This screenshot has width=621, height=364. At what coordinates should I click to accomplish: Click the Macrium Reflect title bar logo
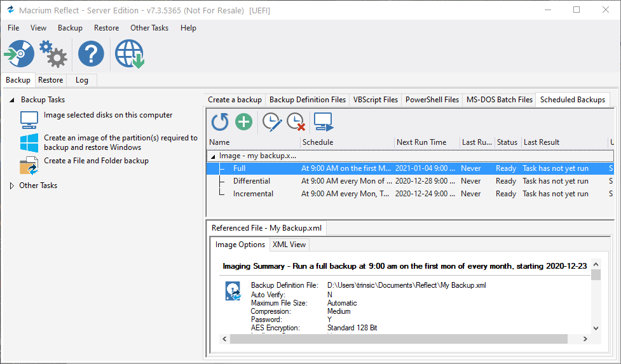point(11,10)
